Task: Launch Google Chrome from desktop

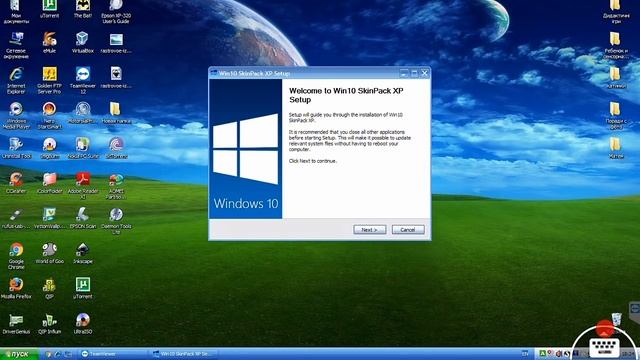Action: coord(16,256)
